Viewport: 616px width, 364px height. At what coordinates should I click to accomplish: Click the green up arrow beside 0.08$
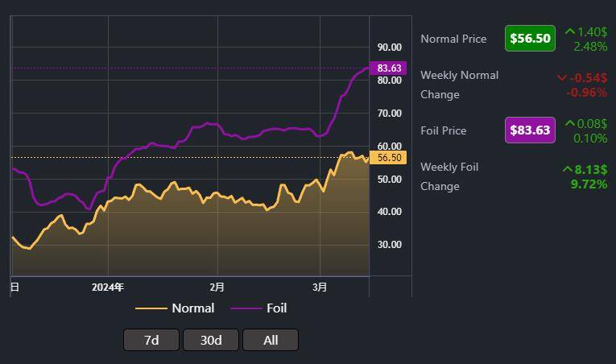(x=570, y=124)
